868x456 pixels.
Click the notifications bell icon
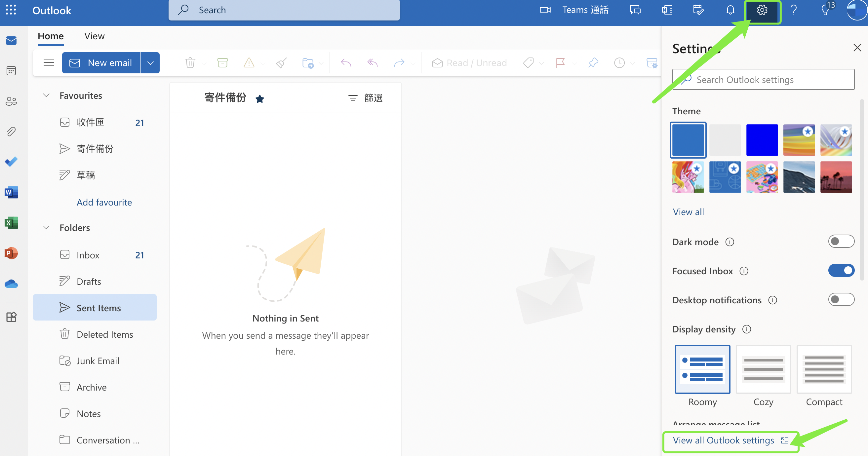pyautogui.click(x=730, y=10)
